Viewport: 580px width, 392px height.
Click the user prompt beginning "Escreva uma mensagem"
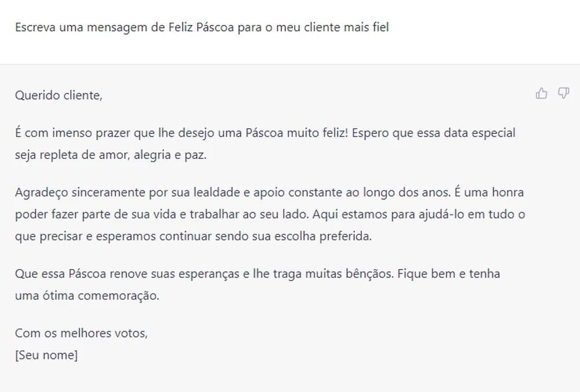pos(202,27)
